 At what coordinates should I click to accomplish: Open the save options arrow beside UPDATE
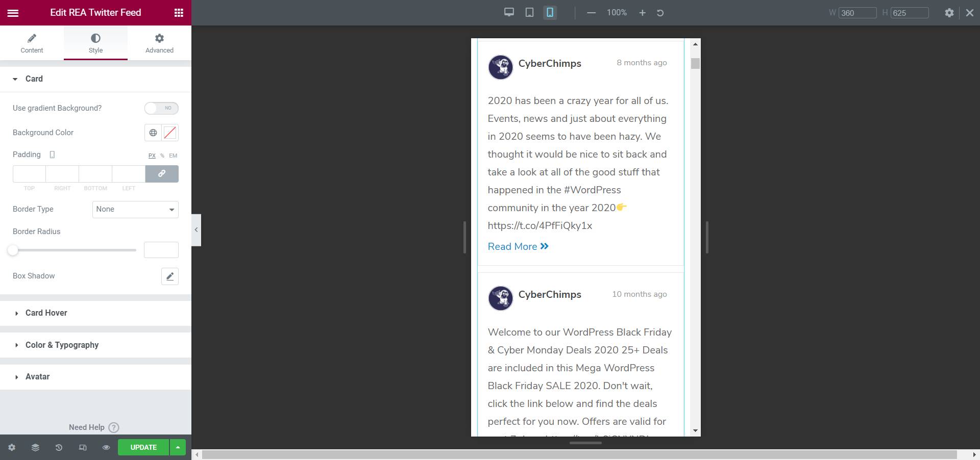tap(178, 447)
